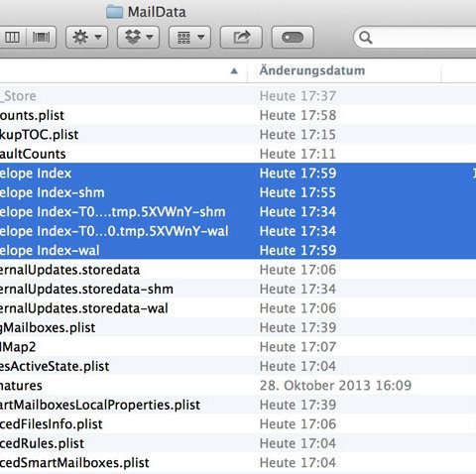Open the gear action menu
This screenshot has height=474, width=476.
[86, 38]
